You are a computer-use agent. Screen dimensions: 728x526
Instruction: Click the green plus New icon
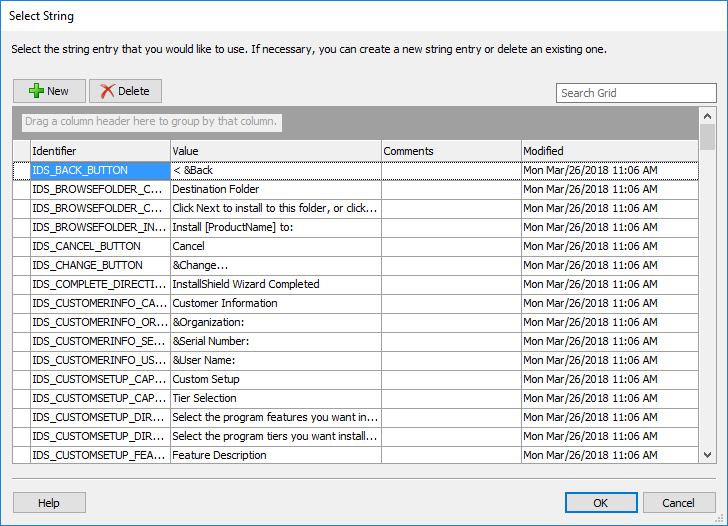(x=36, y=91)
